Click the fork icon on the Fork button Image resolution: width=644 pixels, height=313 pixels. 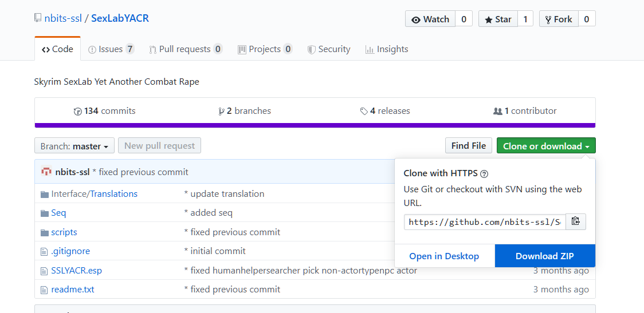point(548,19)
